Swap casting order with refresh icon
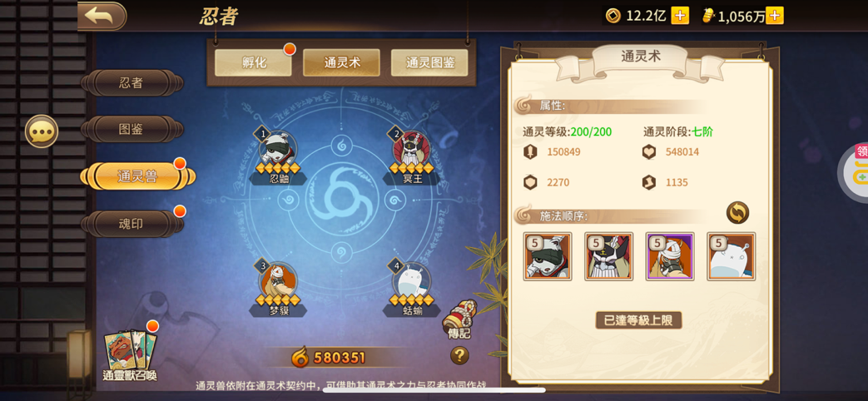The image size is (868, 401). click(x=737, y=212)
